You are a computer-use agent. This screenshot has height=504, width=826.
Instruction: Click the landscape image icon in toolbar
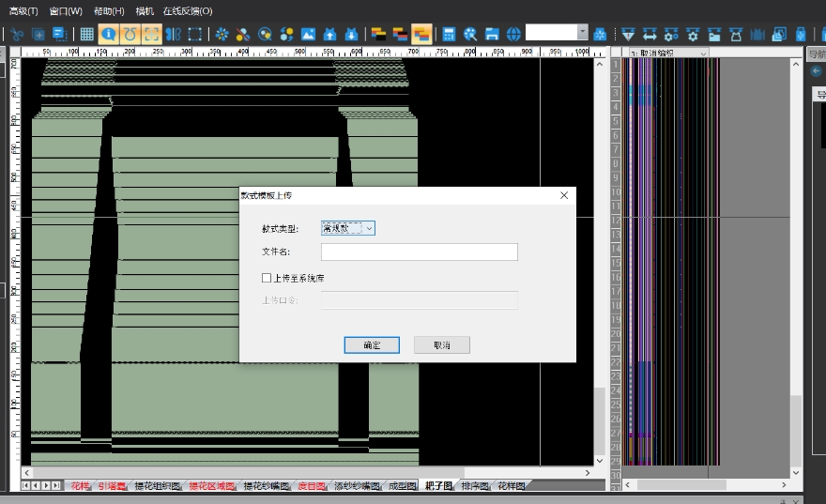coord(308,34)
